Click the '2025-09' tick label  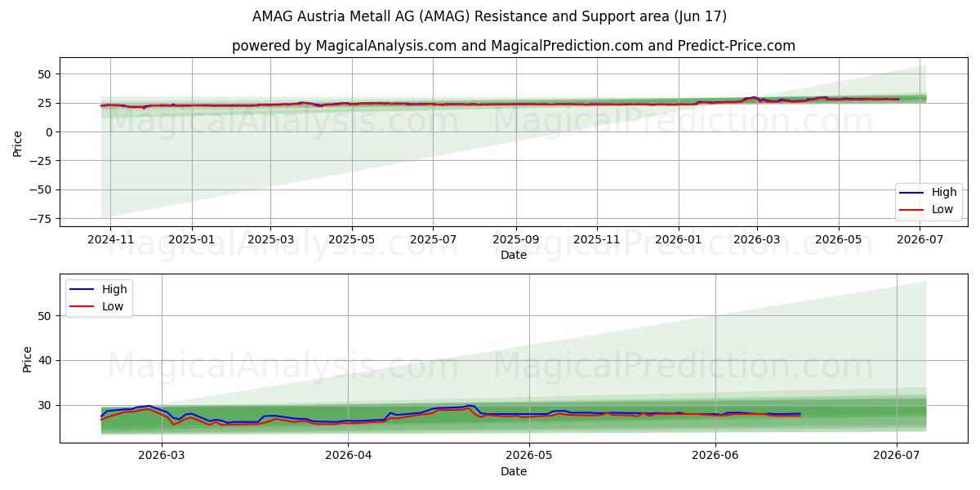pos(515,239)
